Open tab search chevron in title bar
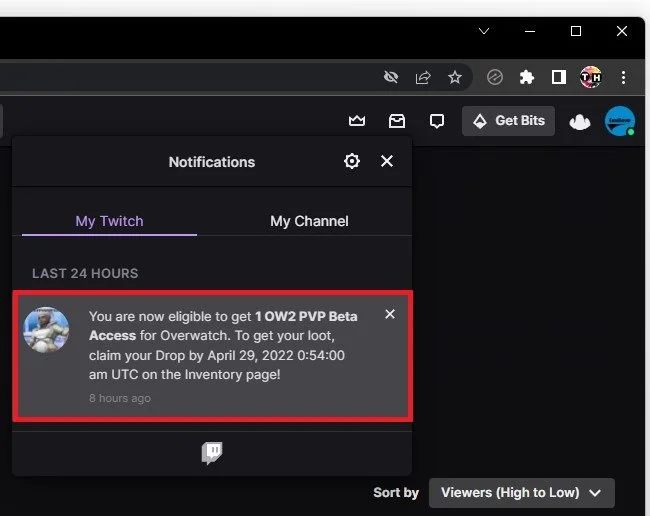Screen dimensions: 650x516 [484, 31]
